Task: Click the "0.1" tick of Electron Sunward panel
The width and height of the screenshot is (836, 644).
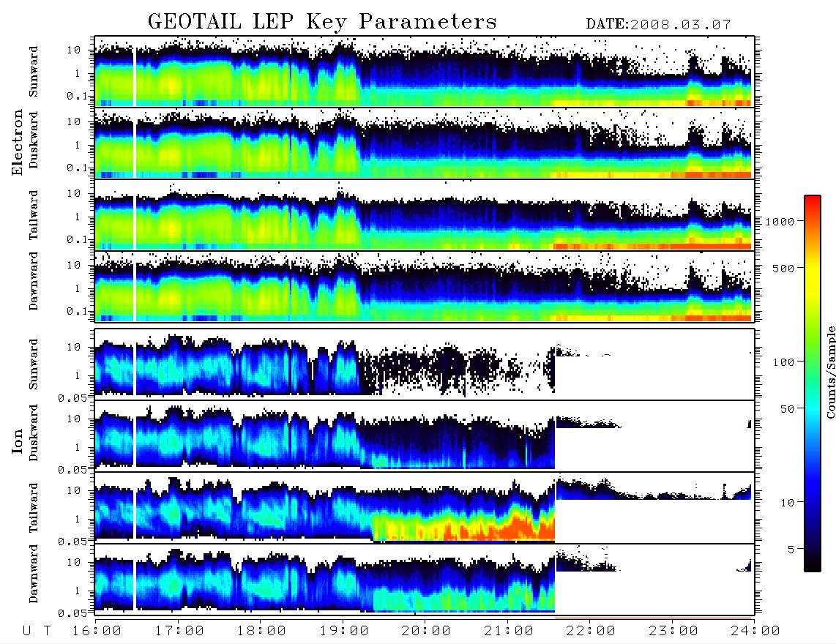Action: click(78, 97)
